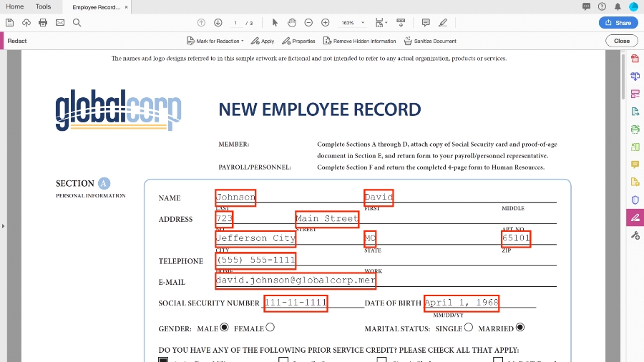Select the MALE gender radio button
Image resolution: width=644 pixels, height=362 pixels.
tap(224, 327)
